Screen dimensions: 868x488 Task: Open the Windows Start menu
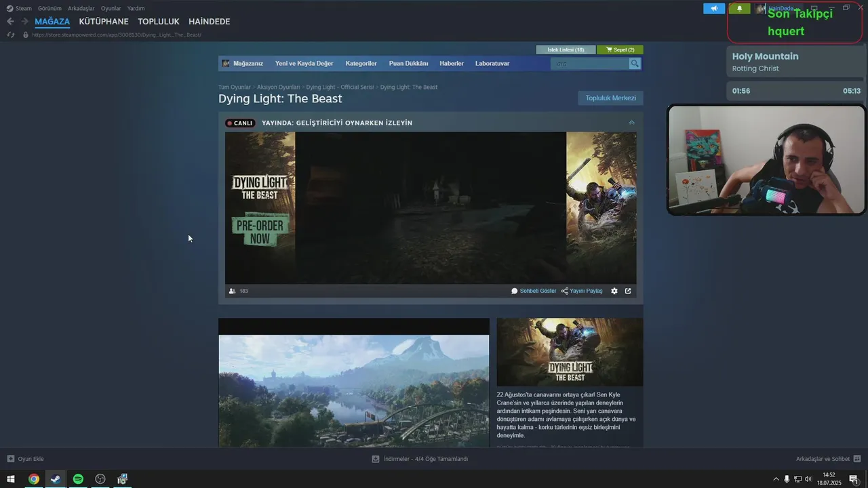(x=11, y=479)
